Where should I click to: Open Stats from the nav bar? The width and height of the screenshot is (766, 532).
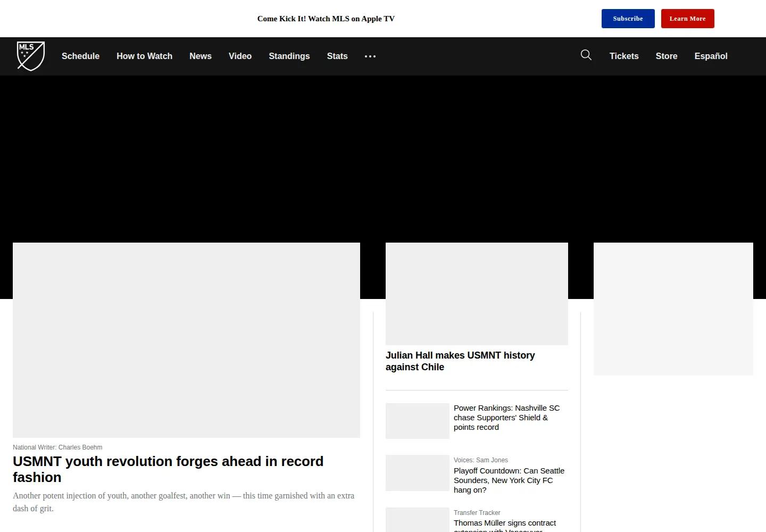click(x=337, y=56)
